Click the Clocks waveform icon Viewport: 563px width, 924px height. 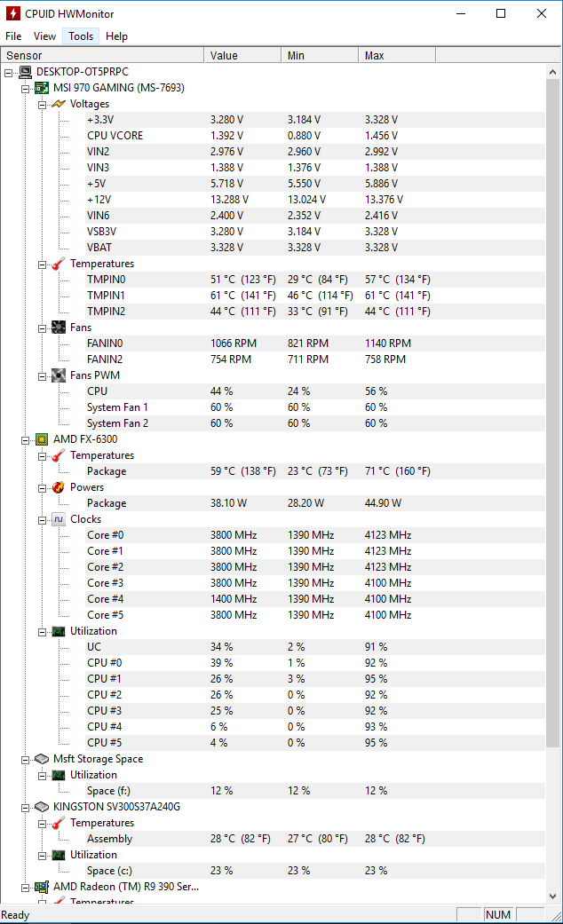pos(59,519)
